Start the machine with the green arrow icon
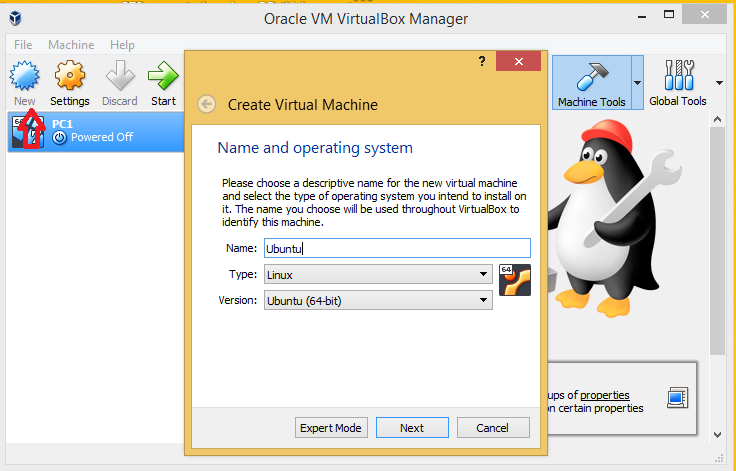The height and width of the screenshot is (471, 736). (x=163, y=76)
